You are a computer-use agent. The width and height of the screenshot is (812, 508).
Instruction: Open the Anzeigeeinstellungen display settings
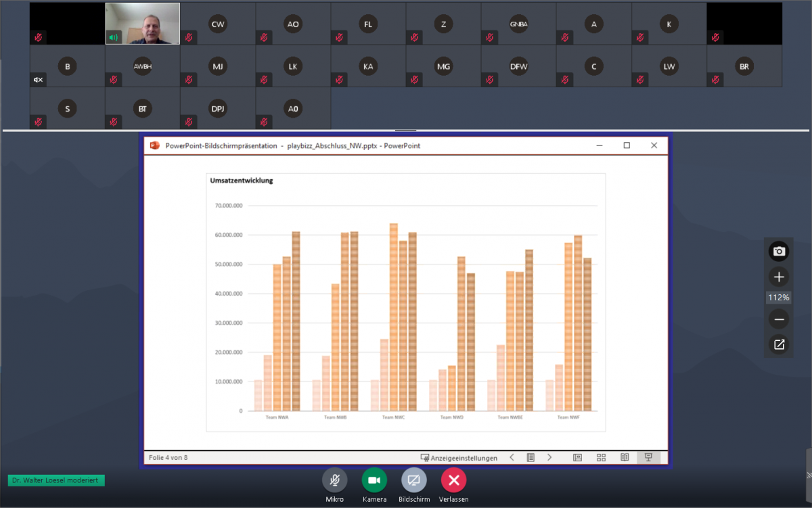[459, 458]
